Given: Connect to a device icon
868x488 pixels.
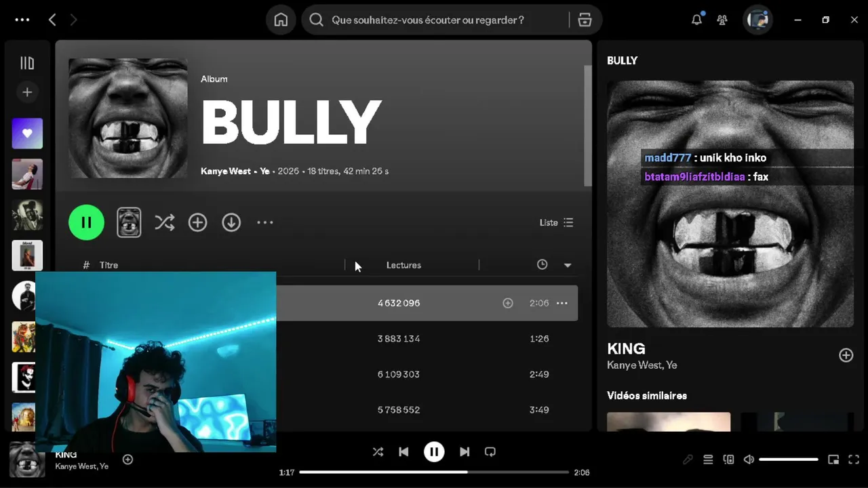Looking at the screenshot, I should (x=728, y=460).
